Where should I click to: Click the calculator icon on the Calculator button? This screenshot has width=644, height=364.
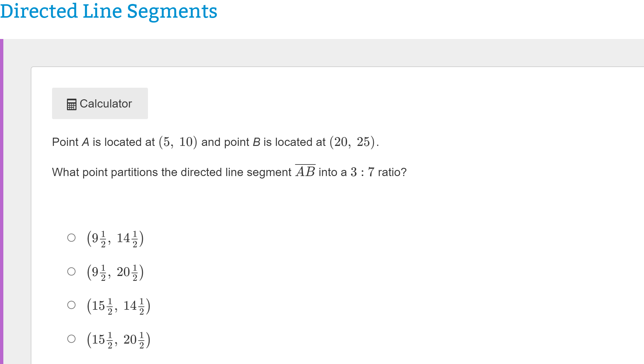click(x=72, y=104)
